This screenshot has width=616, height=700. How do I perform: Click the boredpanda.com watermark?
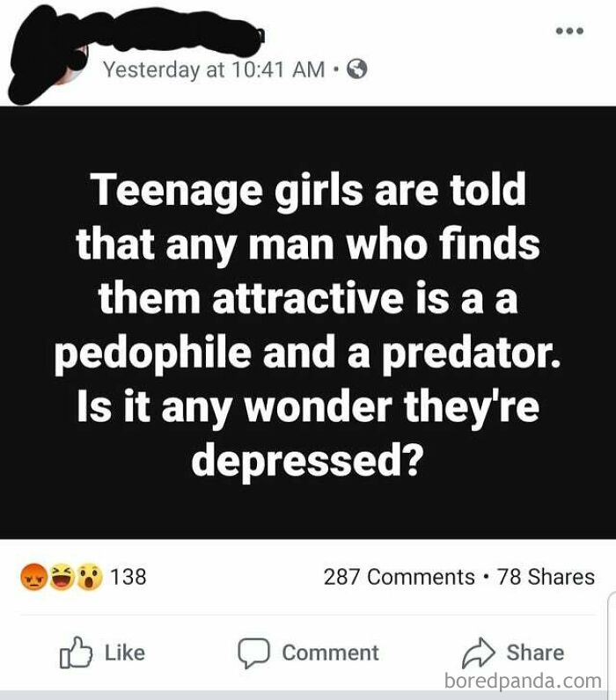[x=523, y=682]
